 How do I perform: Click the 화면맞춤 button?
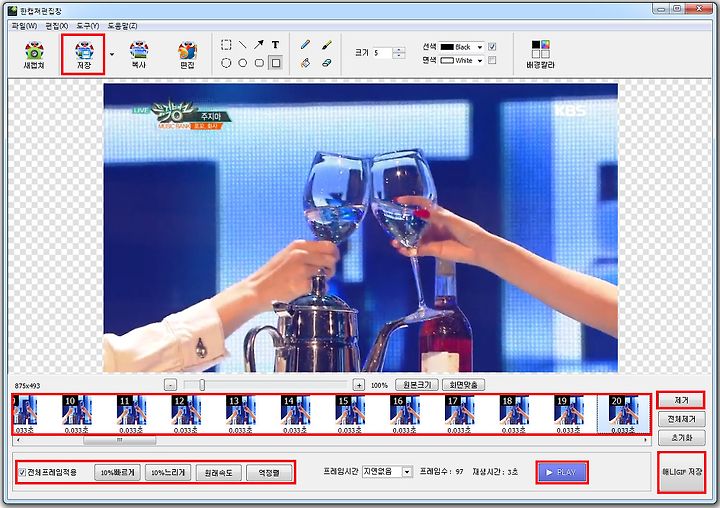pos(463,385)
